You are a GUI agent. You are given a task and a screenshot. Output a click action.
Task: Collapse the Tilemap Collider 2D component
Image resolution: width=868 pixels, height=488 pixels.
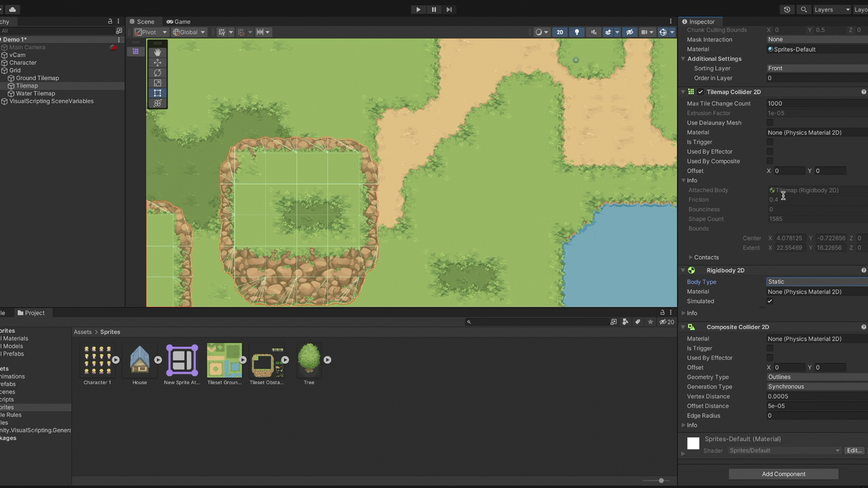pyautogui.click(x=683, y=92)
